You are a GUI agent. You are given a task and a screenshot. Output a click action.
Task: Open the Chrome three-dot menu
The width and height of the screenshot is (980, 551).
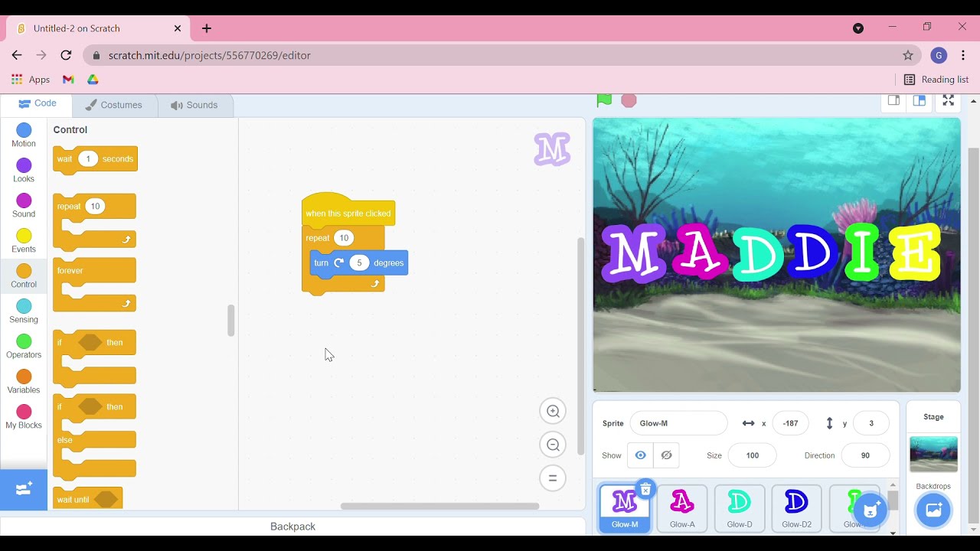(x=963, y=55)
